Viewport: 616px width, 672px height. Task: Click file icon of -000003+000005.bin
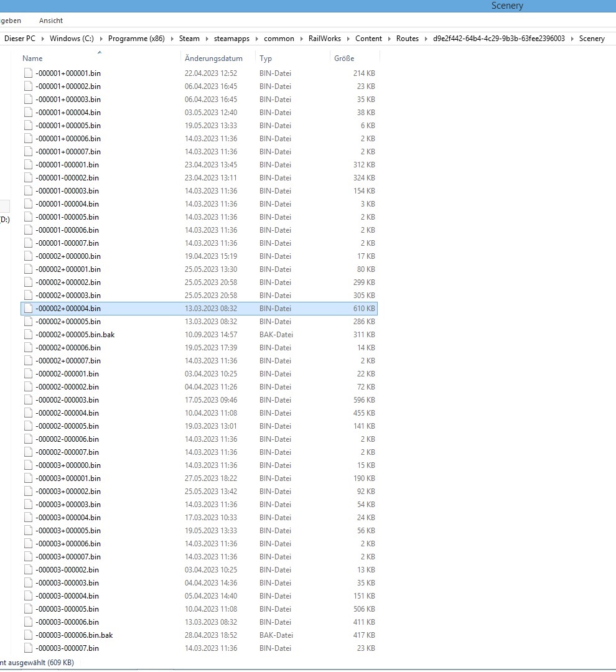[28, 531]
